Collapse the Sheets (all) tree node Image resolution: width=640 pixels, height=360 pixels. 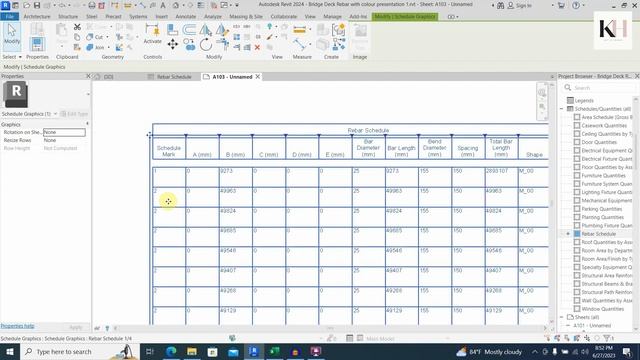click(x=562, y=317)
